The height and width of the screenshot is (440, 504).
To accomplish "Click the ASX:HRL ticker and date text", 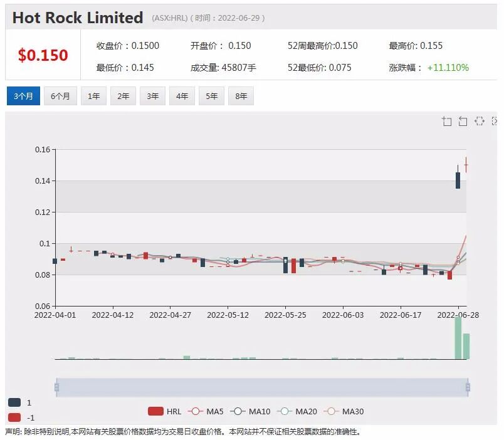I will [208, 18].
